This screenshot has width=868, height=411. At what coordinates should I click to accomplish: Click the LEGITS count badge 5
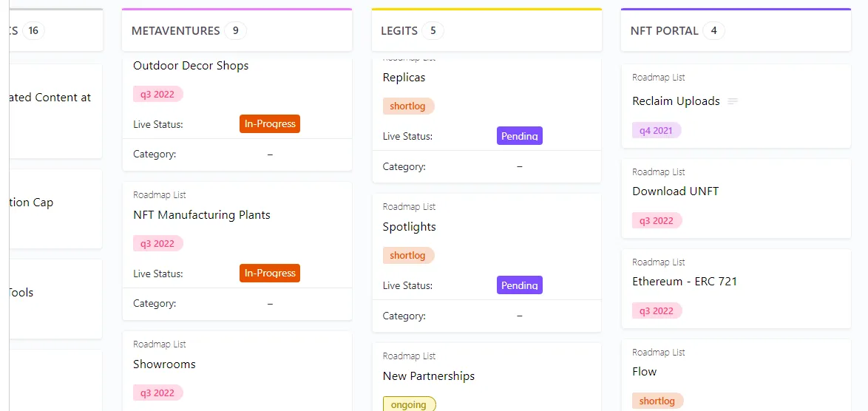(433, 30)
